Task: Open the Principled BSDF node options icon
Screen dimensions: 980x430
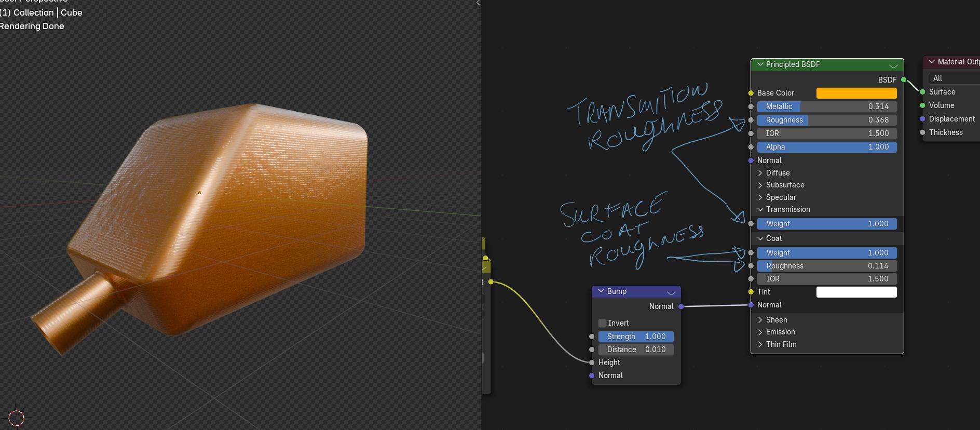Action: 893,65
